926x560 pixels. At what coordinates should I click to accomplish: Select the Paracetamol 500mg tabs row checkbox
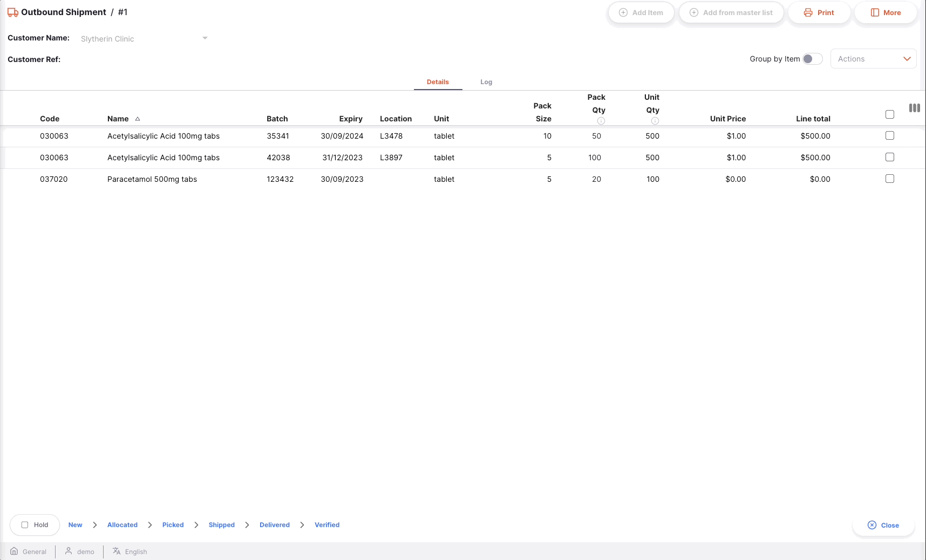pyautogui.click(x=890, y=179)
